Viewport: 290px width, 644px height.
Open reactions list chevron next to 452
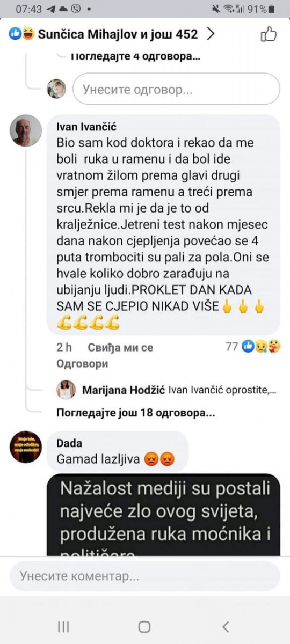click(211, 35)
